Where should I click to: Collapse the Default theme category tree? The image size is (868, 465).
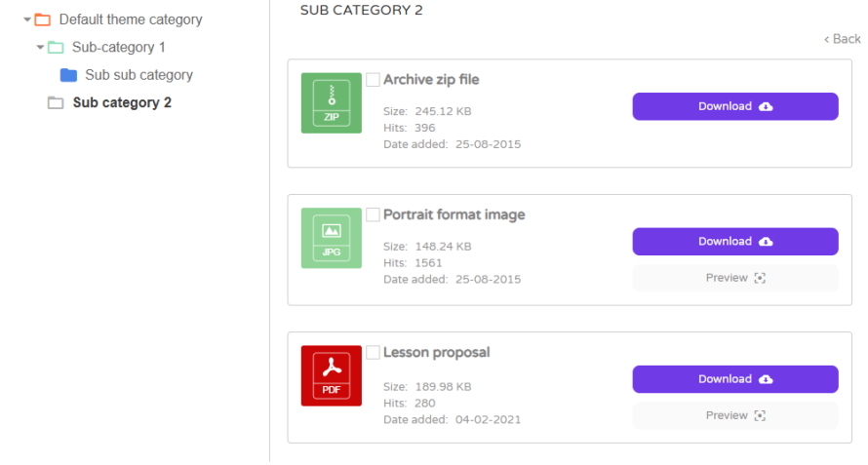tap(27, 19)
